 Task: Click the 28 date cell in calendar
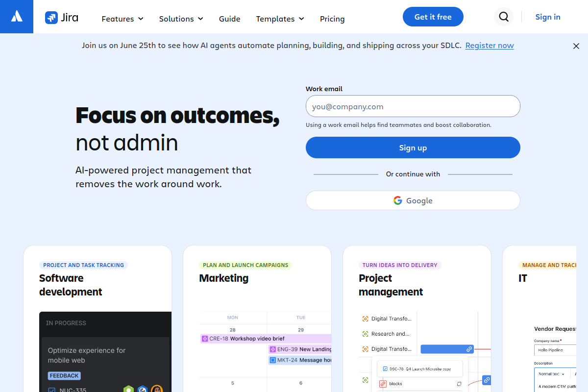[x=233, y=330]
